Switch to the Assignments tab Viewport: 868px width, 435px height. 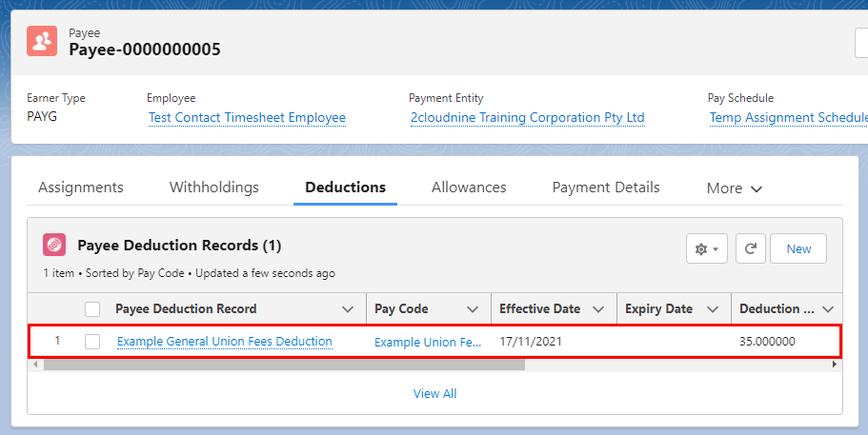81,188
